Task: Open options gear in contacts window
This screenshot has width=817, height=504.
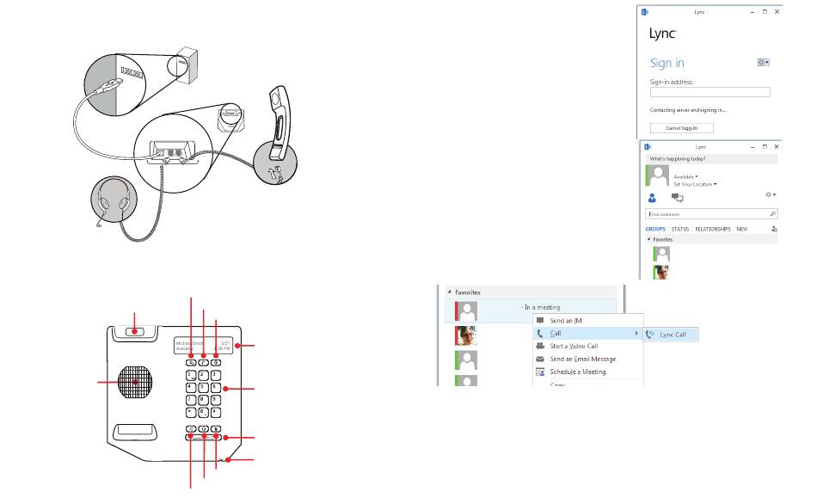Action: click(x=770, y=195)
